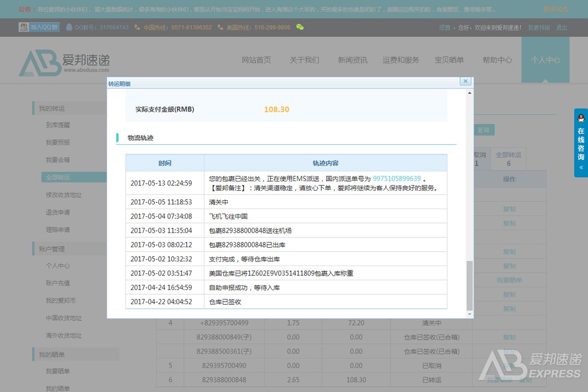
Task: Click the phone icon before 中国热线
Action: [137, 27]
